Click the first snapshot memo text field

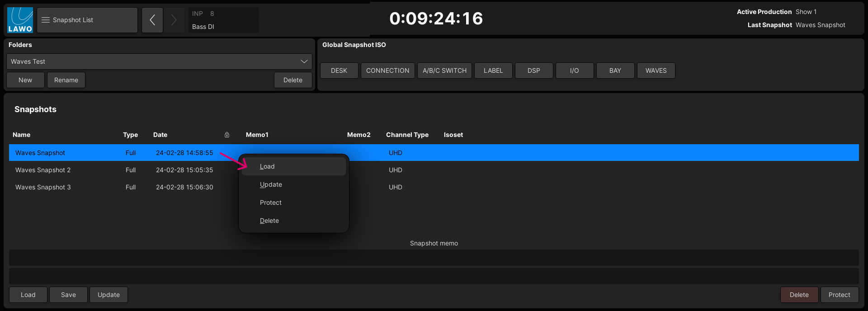(x=434, y=258)
